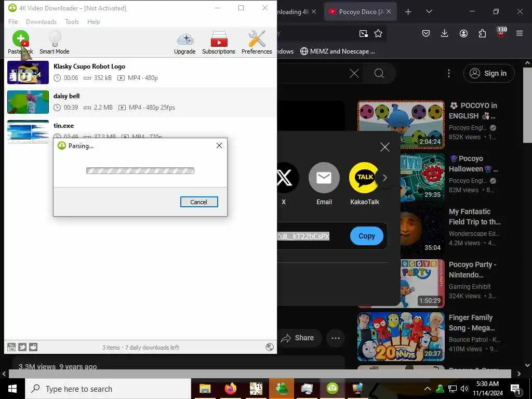Open POCOYO in ENGLISH video thumbnail
Viewport: 532px width, 399px height.
[401, 124]
